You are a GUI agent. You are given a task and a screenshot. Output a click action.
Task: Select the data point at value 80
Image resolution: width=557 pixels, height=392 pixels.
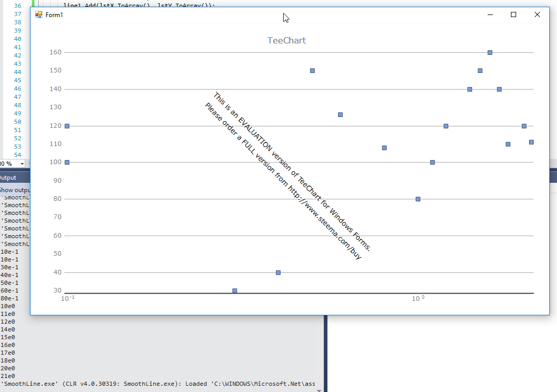(x=418, y=199)
